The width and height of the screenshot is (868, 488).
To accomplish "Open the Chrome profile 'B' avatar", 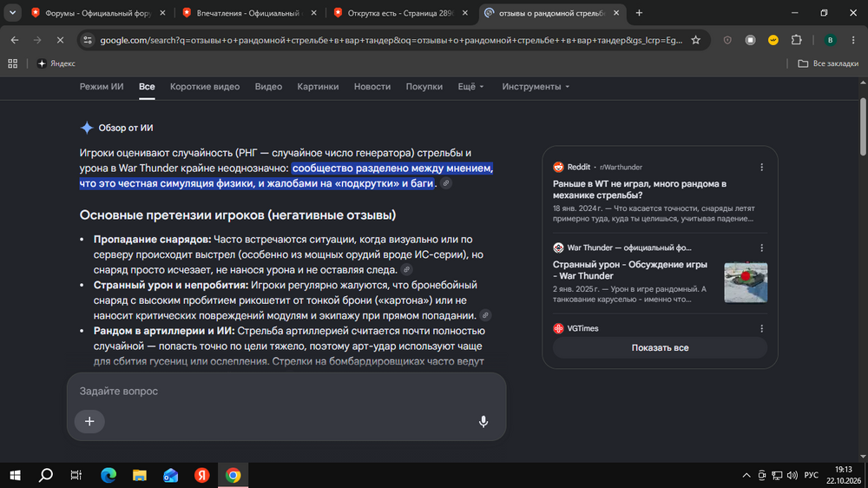I will pos(830,40).
